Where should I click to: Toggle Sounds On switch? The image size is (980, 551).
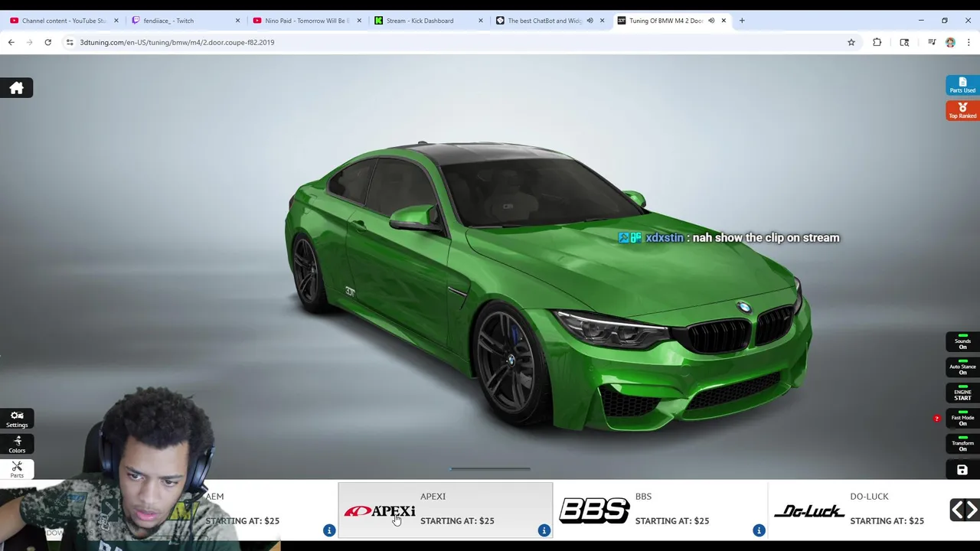click(962, 341)
